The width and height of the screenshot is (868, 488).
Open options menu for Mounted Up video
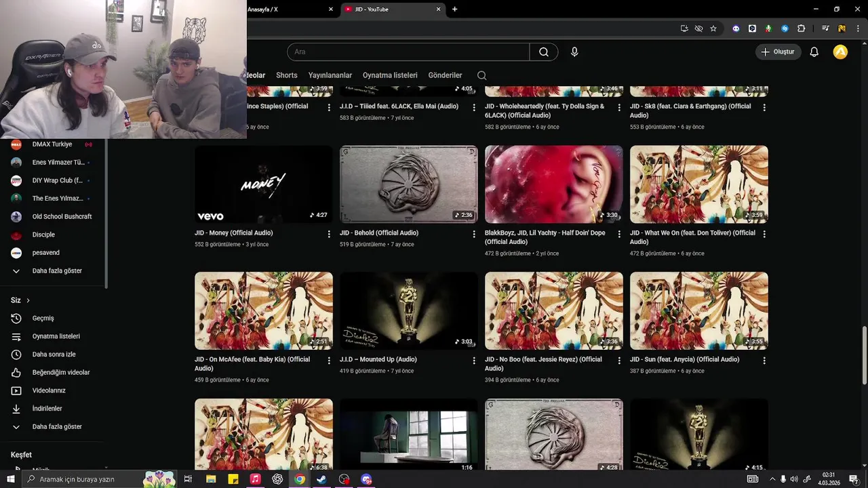[474, 361]
